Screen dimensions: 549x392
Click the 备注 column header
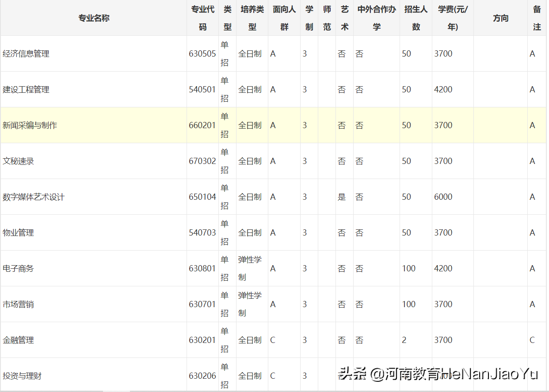[x=537, y=18]
